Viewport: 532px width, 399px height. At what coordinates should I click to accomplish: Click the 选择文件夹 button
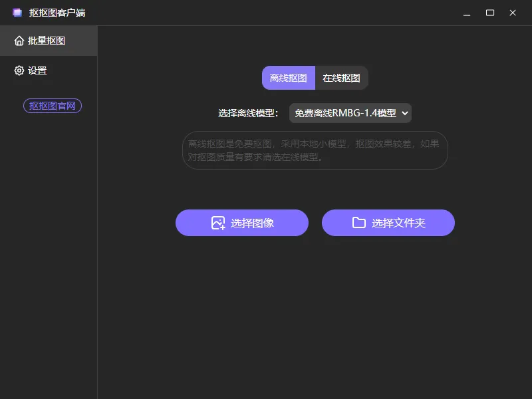[388, 222]
